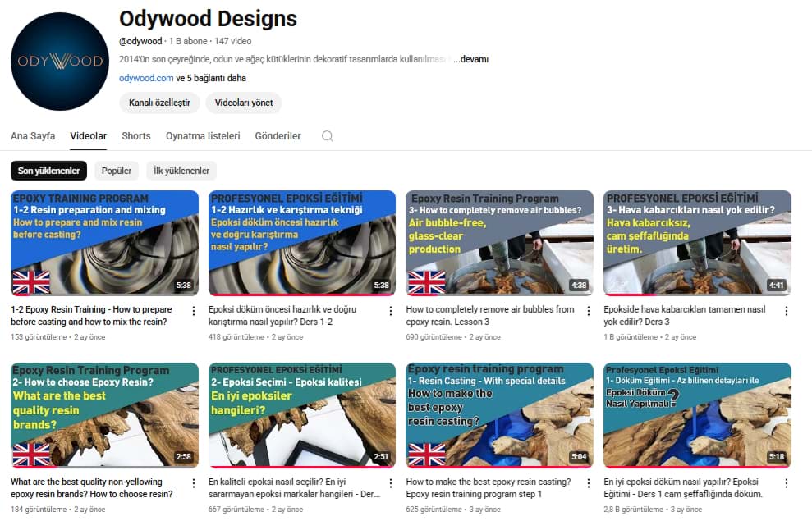Open thumbnail '2- How to choose Epoxy Resin?'
812x521 pixels.
point(104,415)
